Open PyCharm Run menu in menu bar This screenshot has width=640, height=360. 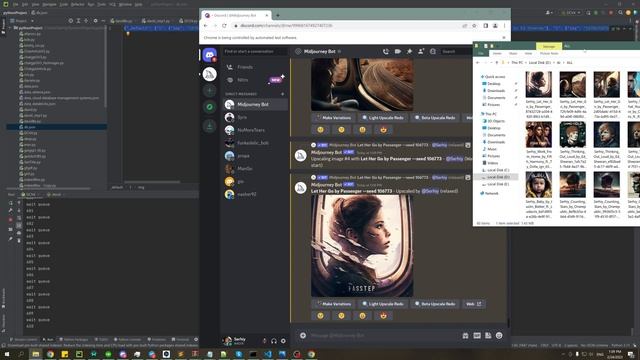[x=91, y=4]
